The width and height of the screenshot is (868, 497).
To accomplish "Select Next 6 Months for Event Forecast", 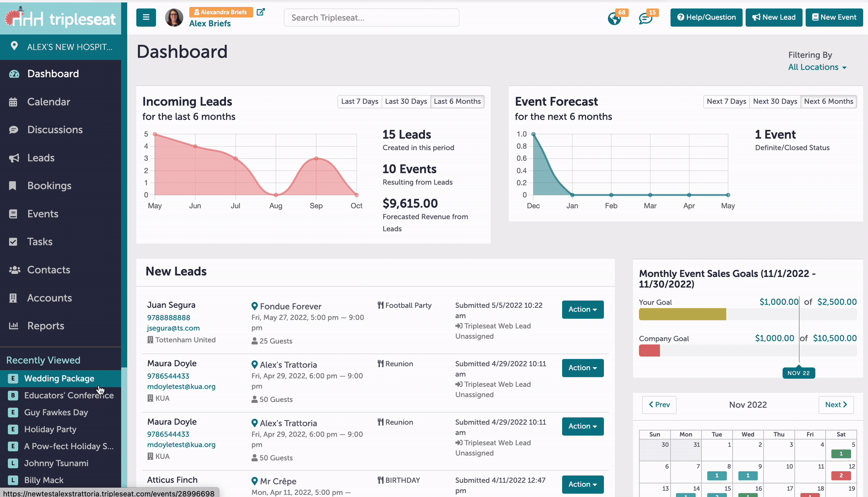I will (x=828, y=101).
